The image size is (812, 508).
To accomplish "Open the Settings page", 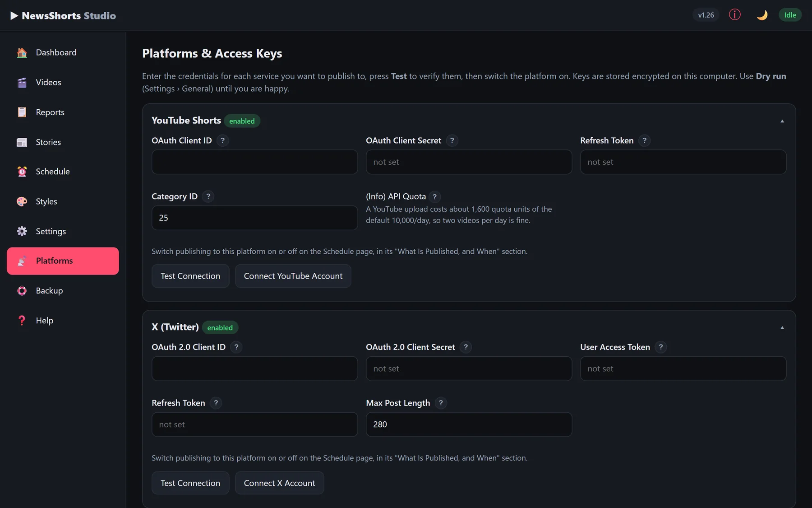I will (63, 231).
